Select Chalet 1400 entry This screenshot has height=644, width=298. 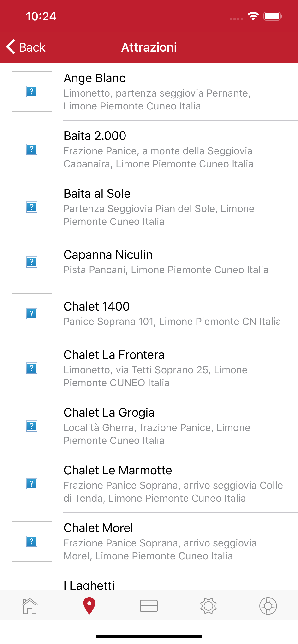pyautogui.click(x=149, y=314)
